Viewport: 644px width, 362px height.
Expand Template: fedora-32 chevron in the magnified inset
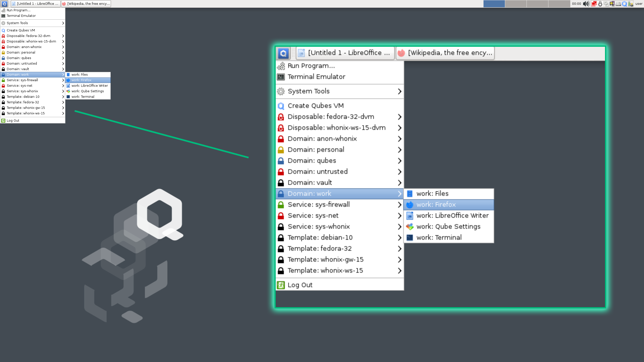(399, 249)
